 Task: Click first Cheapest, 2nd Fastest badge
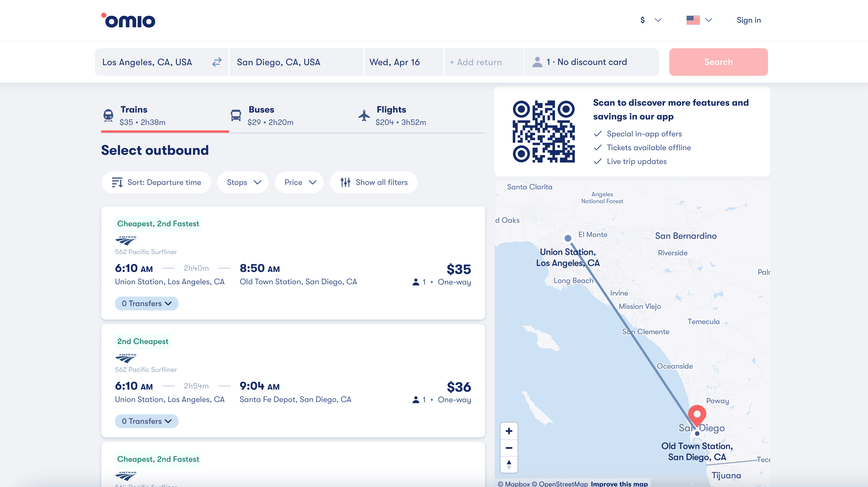(x=158, y=223)
